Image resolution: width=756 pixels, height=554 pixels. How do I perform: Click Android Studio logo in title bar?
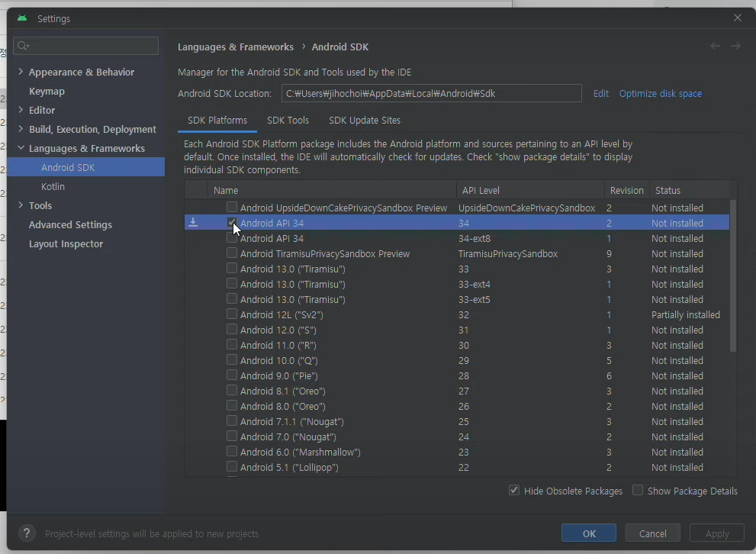click(22, 18)
